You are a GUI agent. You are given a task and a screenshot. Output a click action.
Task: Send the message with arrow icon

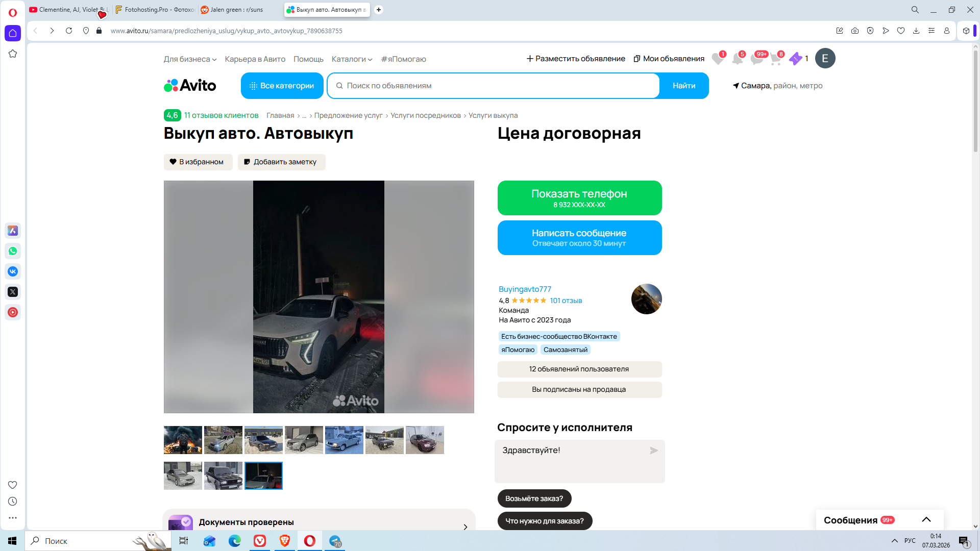(653, 450)
